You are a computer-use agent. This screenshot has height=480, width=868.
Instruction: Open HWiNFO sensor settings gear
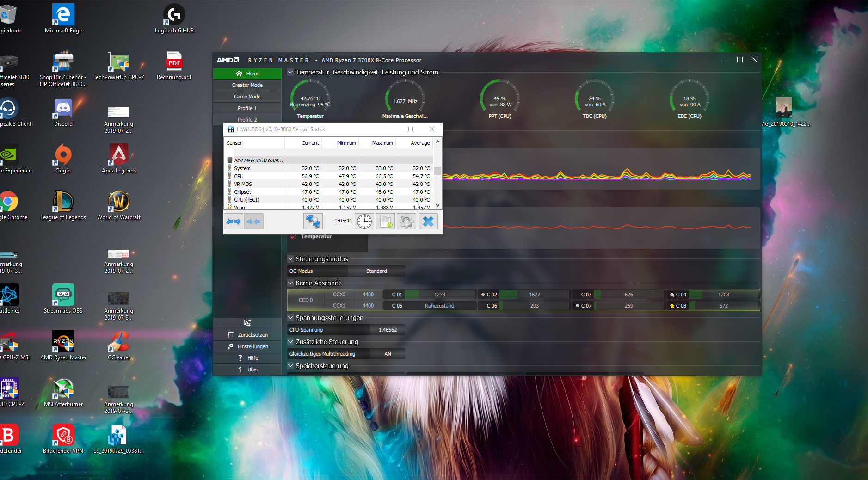coord(406,222)
